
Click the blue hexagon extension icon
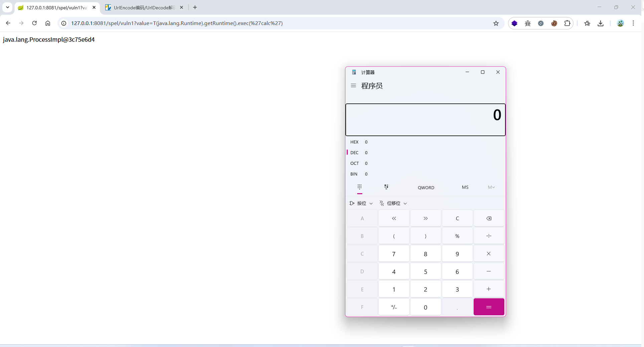tap(514, 23)
